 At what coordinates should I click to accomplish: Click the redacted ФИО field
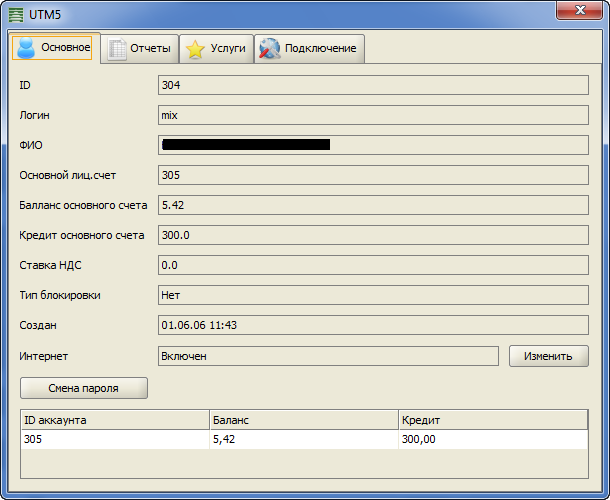[x=373, y=145]
